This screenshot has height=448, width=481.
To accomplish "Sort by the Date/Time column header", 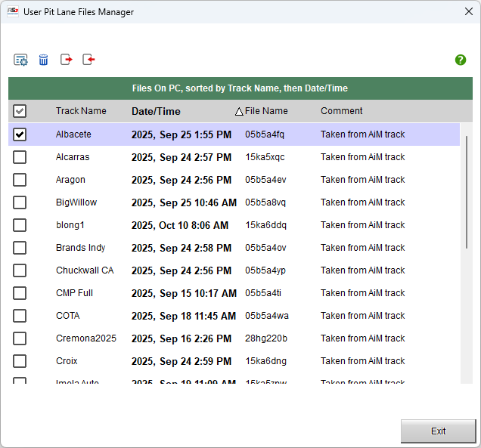I will (x=156, y=111).
